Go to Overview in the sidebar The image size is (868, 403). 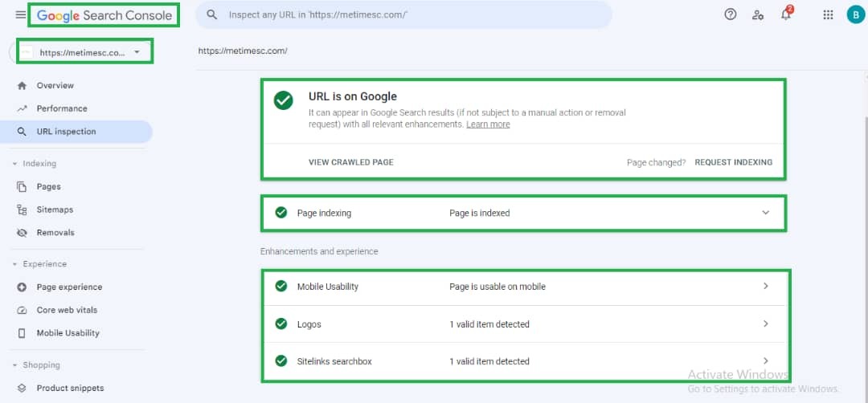point(55,86)
